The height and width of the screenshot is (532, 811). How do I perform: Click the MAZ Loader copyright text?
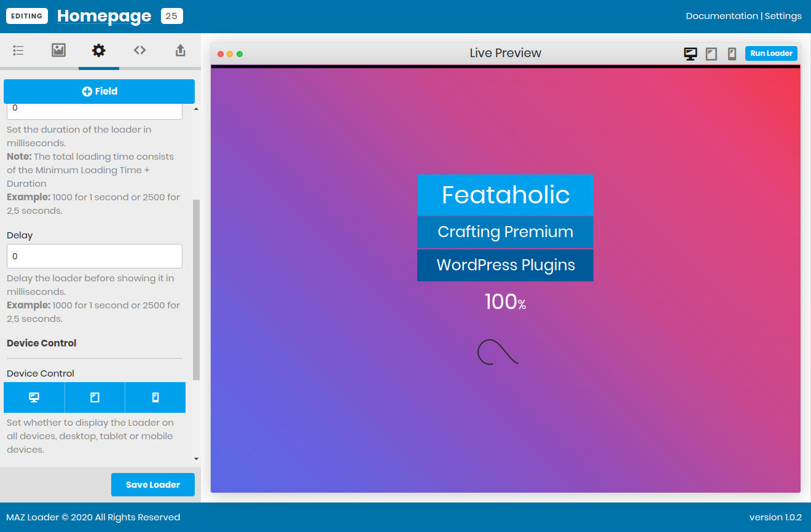coord(93,517)
